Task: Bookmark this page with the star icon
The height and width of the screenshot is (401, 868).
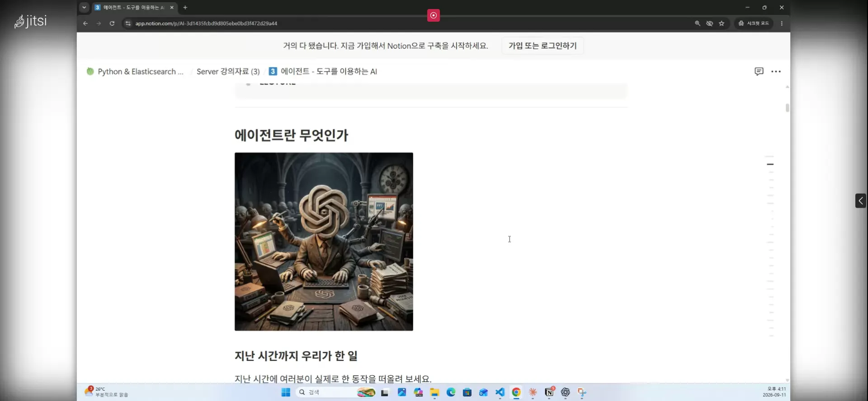Action: point(722,23)
